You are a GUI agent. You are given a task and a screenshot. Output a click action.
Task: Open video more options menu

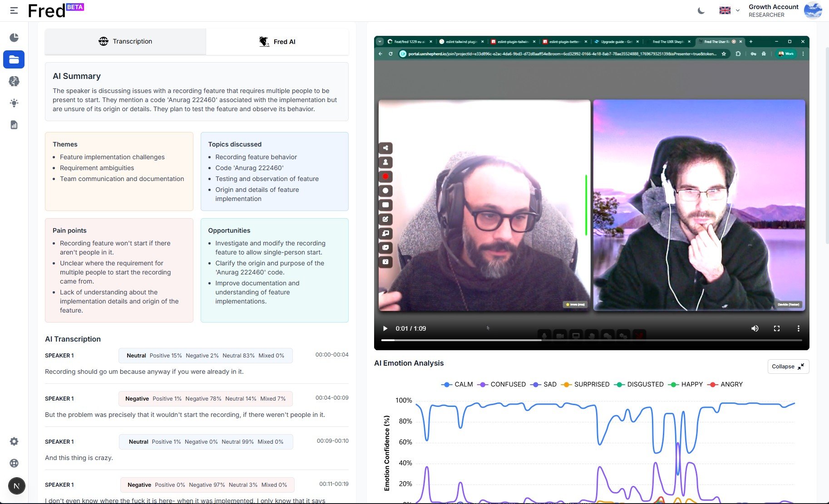pyautogui.click(x=799, y=328)
